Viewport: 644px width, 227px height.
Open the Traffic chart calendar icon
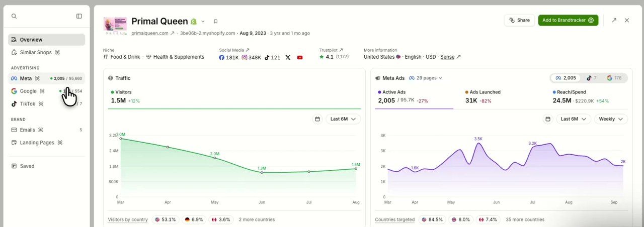coord(317,119)
